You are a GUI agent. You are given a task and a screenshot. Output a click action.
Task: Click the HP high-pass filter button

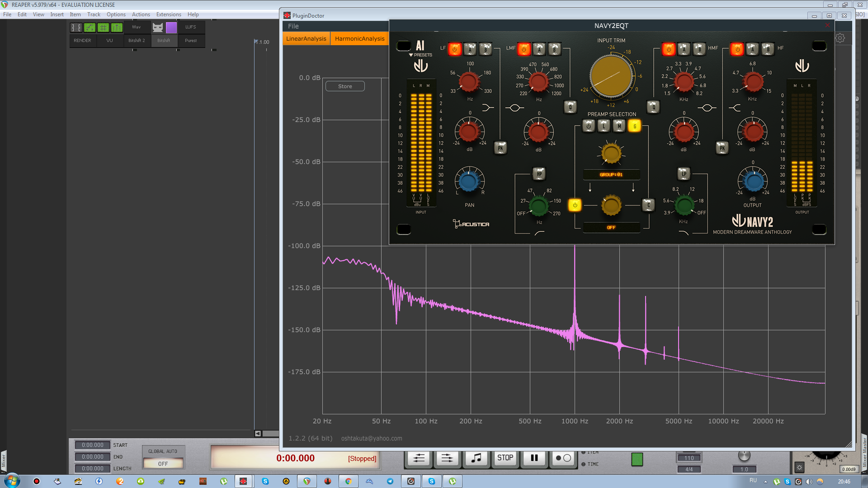click(x=539, y=174)
